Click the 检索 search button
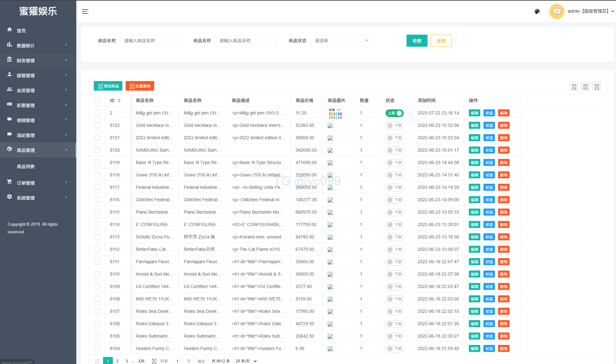 (417, 41)
